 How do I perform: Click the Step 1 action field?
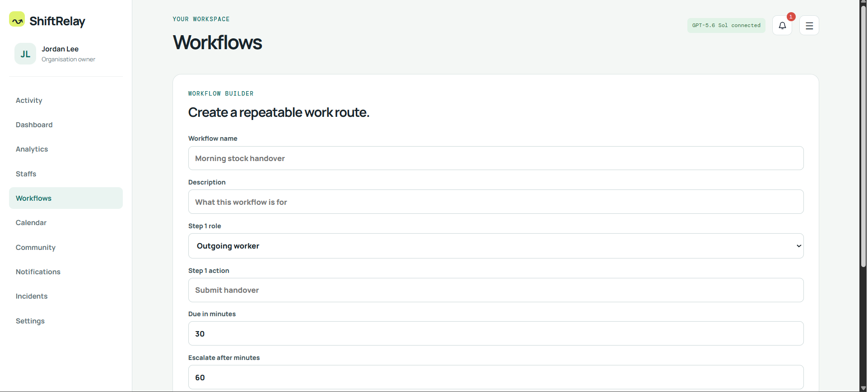click(496, 290)
